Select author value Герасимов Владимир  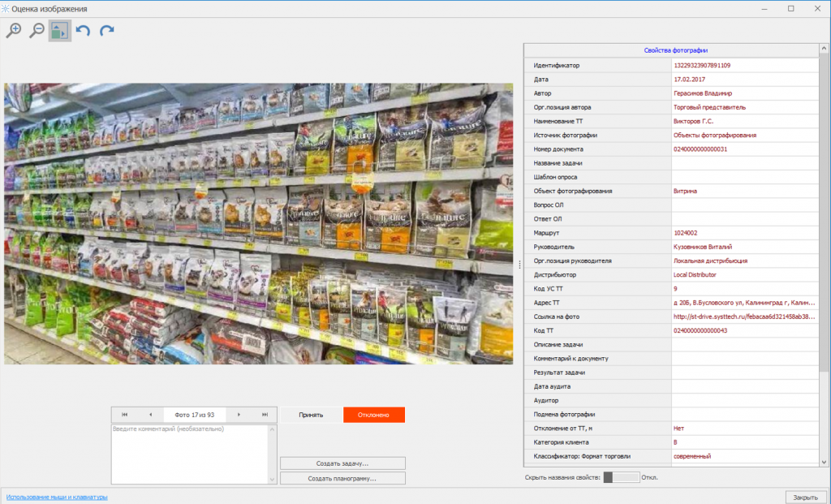[703, 93]
